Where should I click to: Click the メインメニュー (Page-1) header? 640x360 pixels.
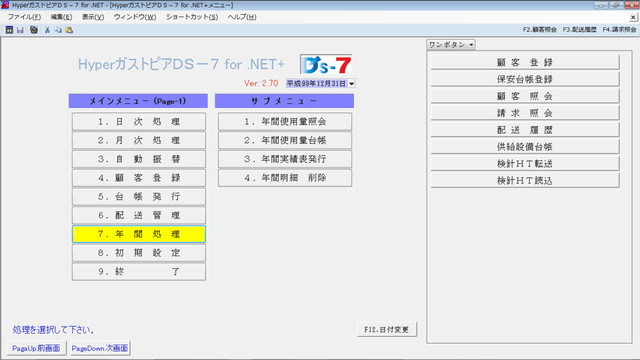(138, 101)
